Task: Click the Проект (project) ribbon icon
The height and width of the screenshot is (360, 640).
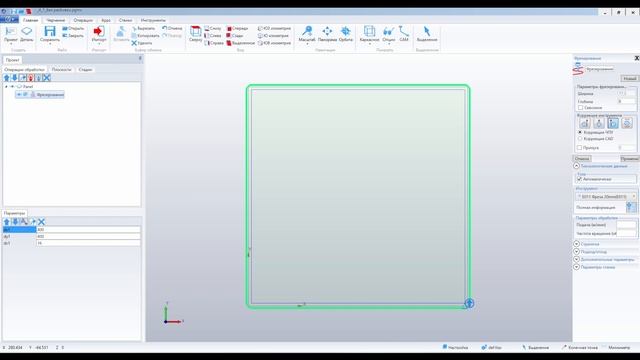Action: (x=11, y=34)
